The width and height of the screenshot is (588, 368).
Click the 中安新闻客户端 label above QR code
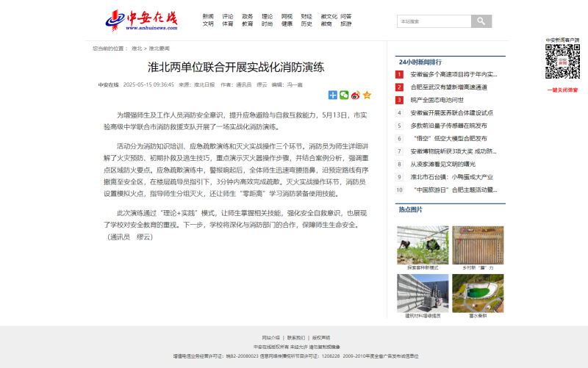click(x=562, y=40)
